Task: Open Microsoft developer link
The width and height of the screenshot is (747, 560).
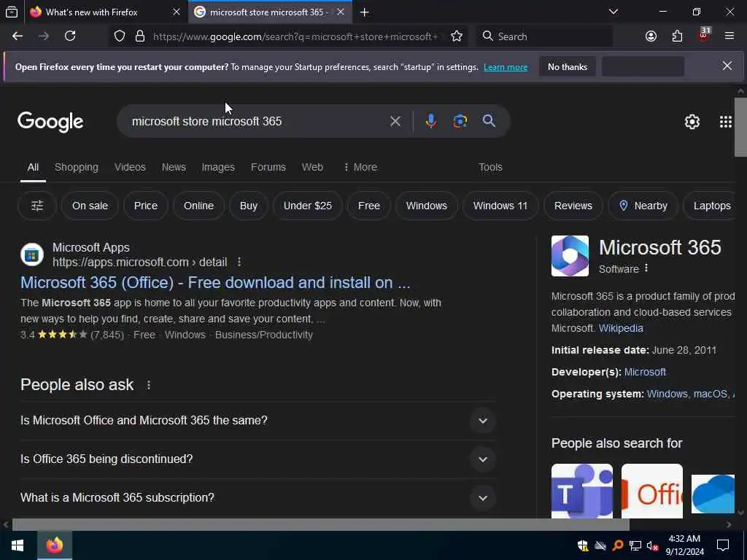Action: coord(645,372)
